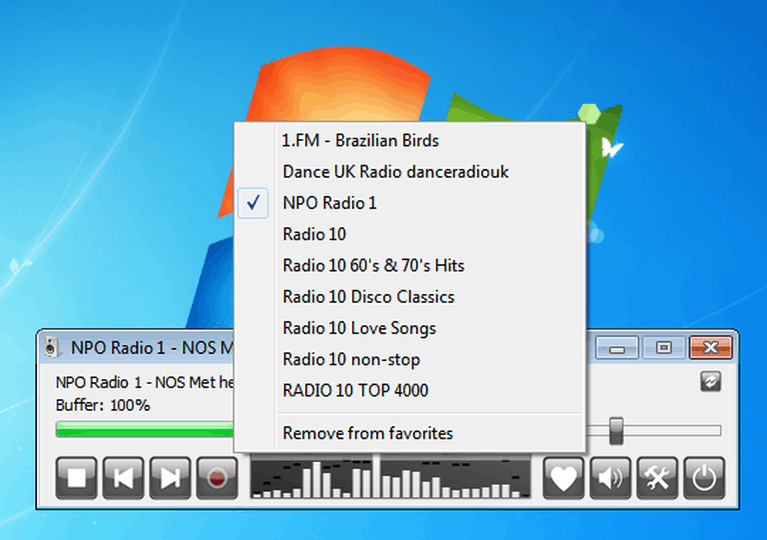Click the NPO Radio 1 now-playing text
Screen dimensions: 767x540
pyautogui.click(x=145, y=382)
